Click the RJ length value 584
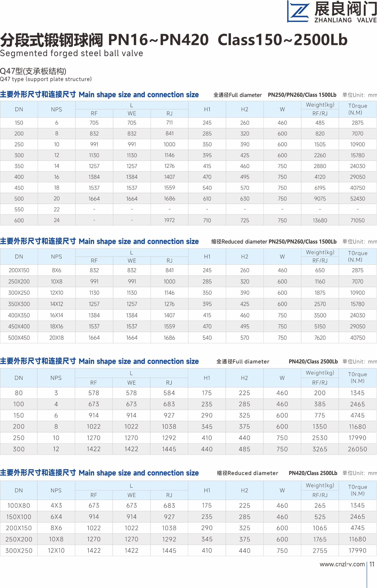The width and height of the screenshot is (377, 588). pos(169,393)
